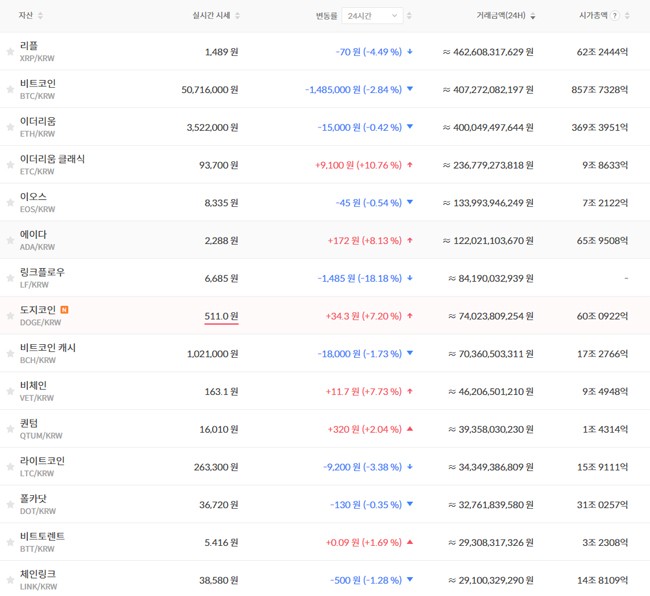Click the underlined 511.0 원 price

click(221, 316)
